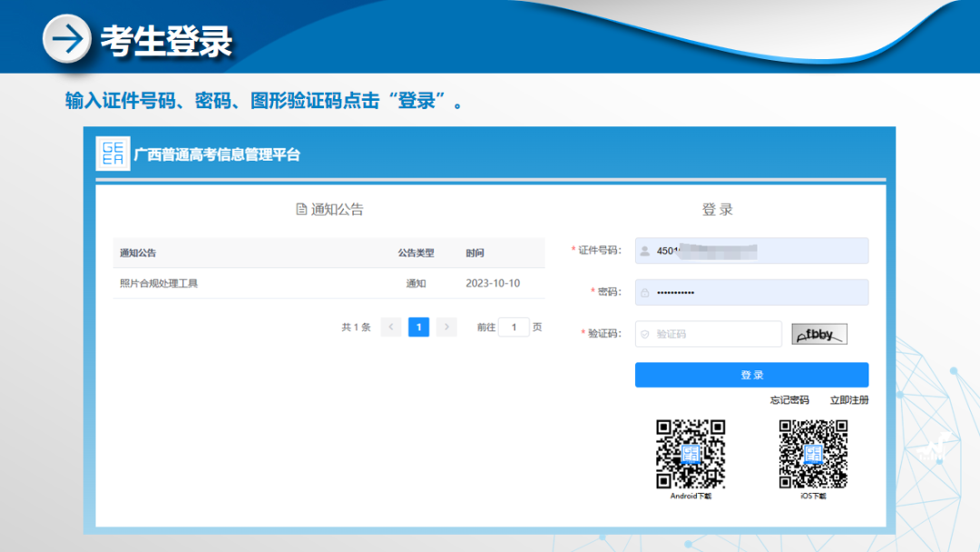Open the 忘记密码 link
This screenshot has width=980, height=552.
pos(789,400)
